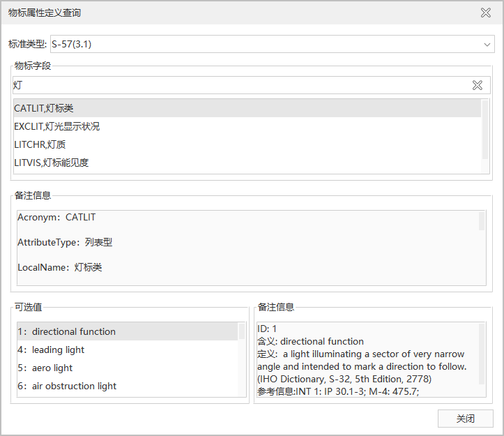Select value 4: leading light
Viewport: 504px width, 436px height.
(51, 349)
